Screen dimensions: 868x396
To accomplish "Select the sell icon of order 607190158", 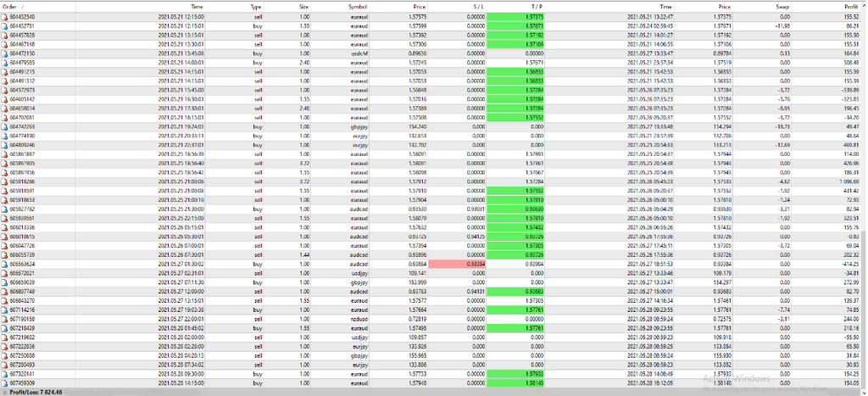I will pyautogui.click(x=4, y=319).
